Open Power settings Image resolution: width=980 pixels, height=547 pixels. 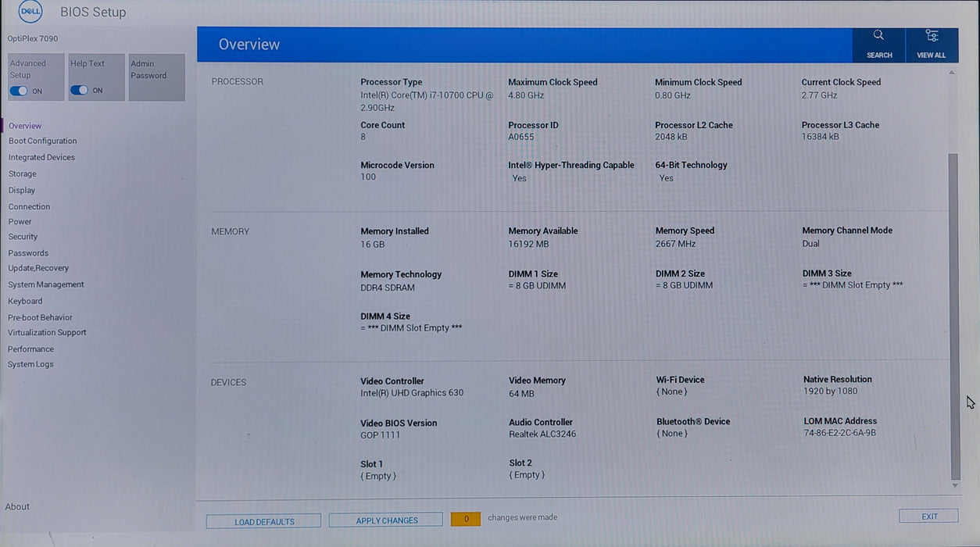(20, 222)
